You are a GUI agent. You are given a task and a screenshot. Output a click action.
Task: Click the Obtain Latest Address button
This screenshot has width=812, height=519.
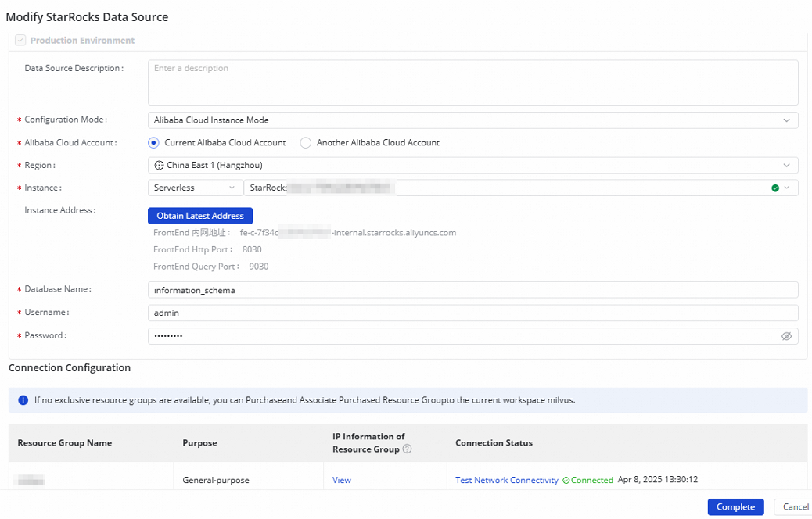(x=200, y=216)
